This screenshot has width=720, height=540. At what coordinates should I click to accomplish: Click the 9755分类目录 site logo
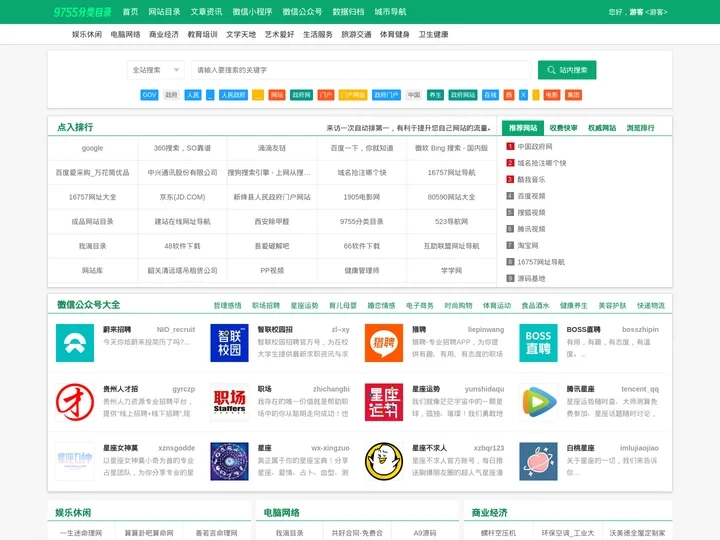click(82, 12)
